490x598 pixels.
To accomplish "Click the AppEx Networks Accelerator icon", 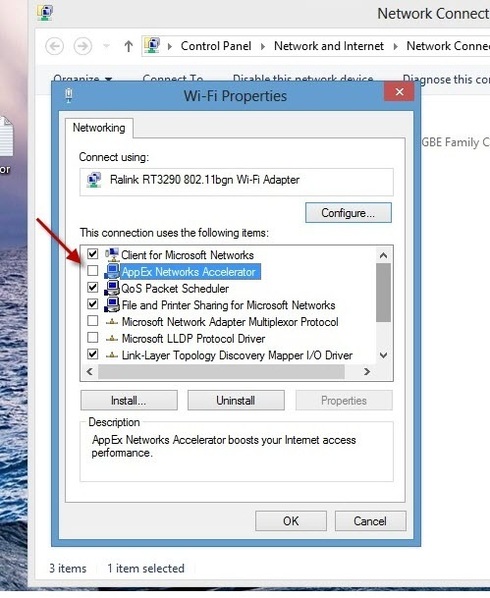I will click(112, 271).
